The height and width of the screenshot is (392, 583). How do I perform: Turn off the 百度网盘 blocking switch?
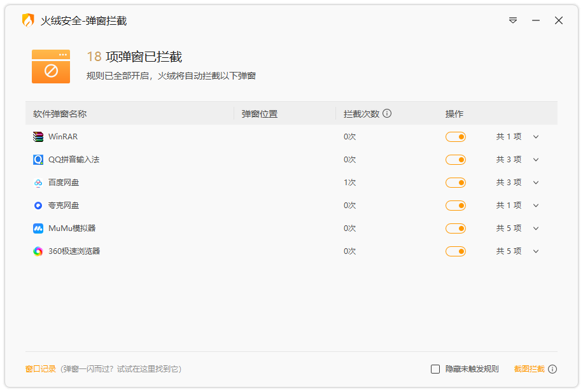[456, 182]
